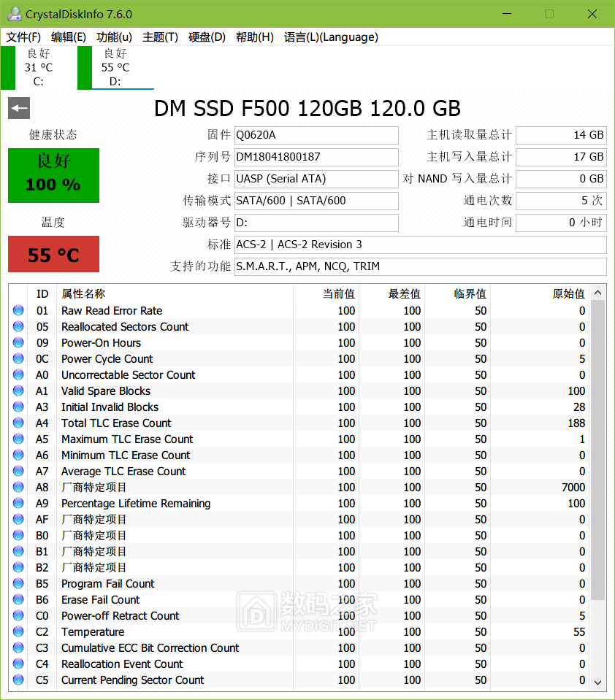615x700 pixels.
Task: Open the 语言(L)(Language) menu
Action: [331, 37]
